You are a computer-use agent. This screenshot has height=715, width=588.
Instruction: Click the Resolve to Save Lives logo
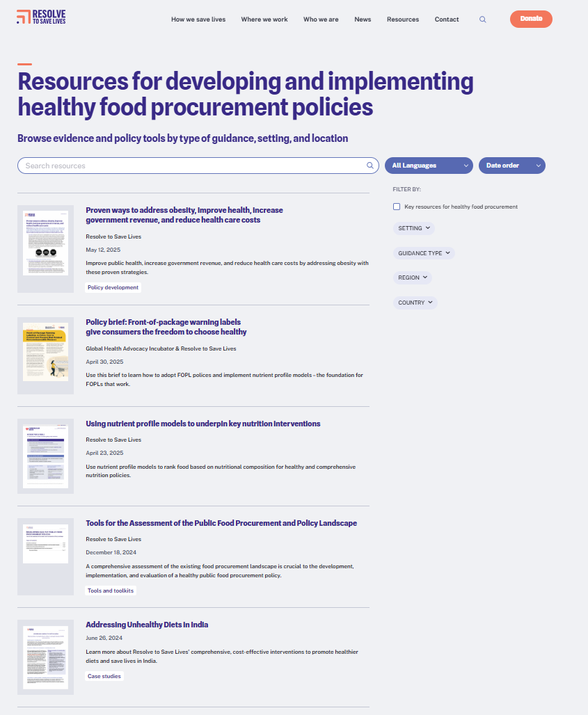pyautogui.click(x=41, y=18)
